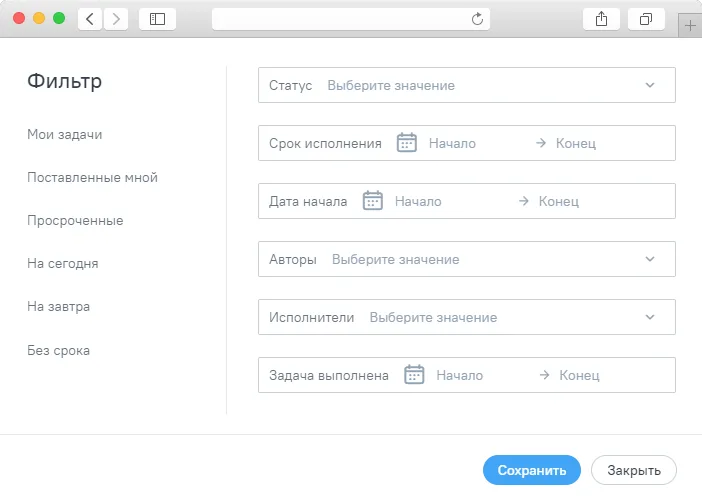The width and height of the screenshot is (702, 501).
Task: Click the Сохранить button
Action: tap(532, 470)
